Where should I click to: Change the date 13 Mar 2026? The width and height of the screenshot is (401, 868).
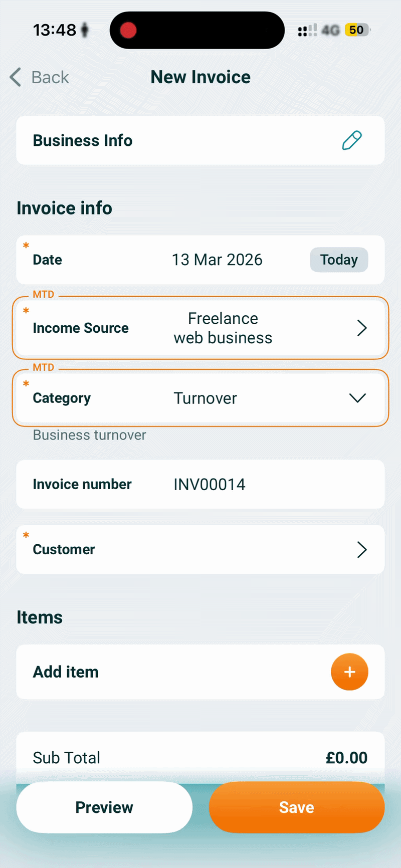[217, 260]
